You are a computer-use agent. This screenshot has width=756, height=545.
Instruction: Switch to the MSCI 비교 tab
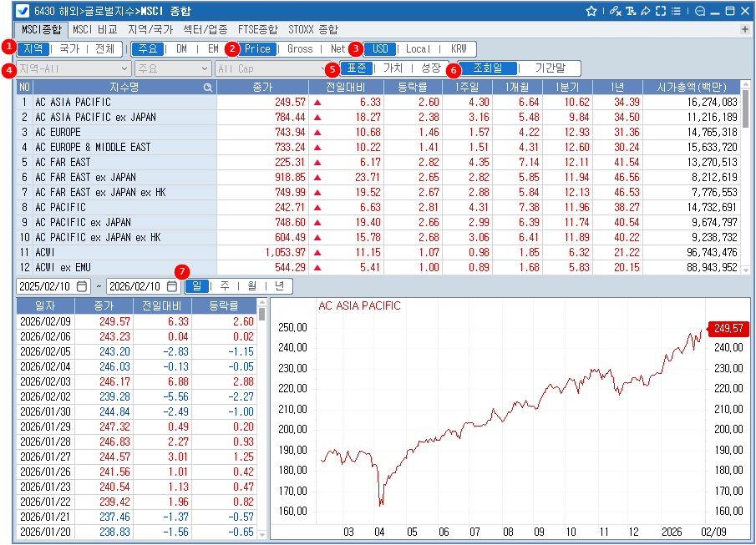tap(94, 29)
